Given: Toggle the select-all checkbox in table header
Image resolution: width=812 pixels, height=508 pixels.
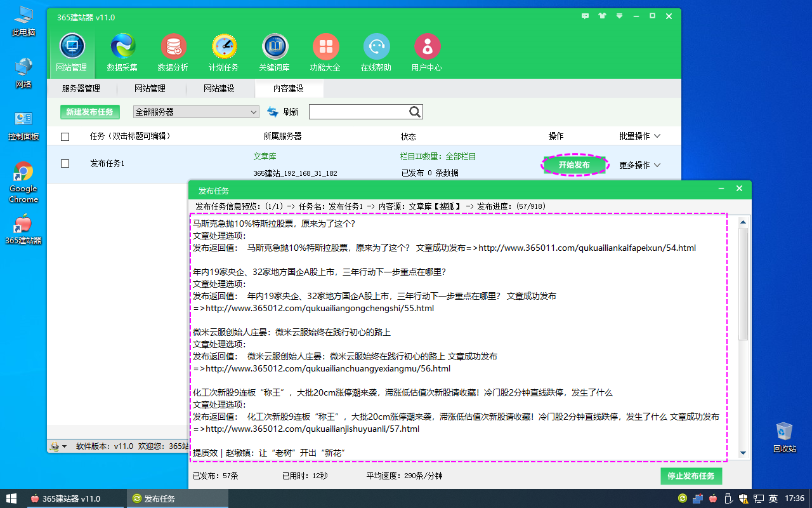Looking at the screenshot, I should pyautogui.click(x=65, y=137).
